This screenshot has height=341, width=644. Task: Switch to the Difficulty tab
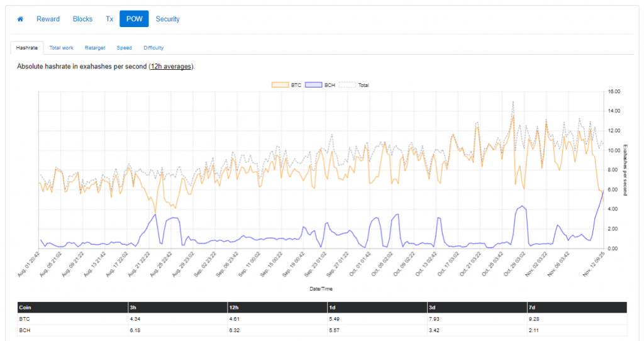point(153,48)
